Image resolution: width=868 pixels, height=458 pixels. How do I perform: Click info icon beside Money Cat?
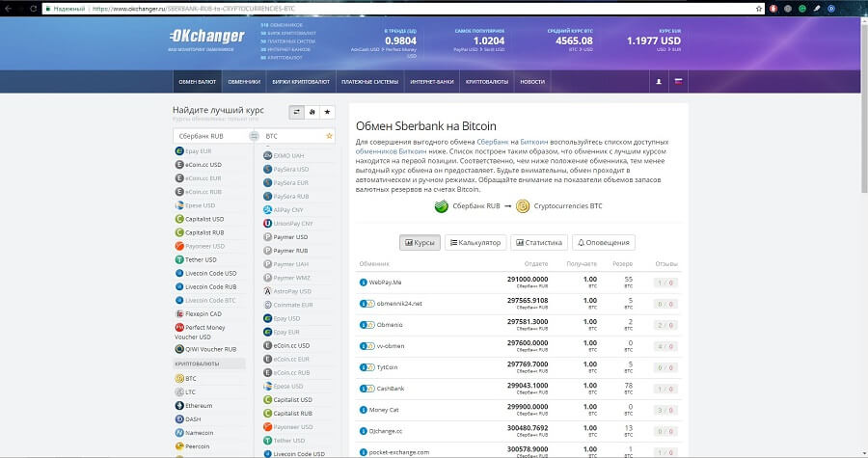click(364, 410)
